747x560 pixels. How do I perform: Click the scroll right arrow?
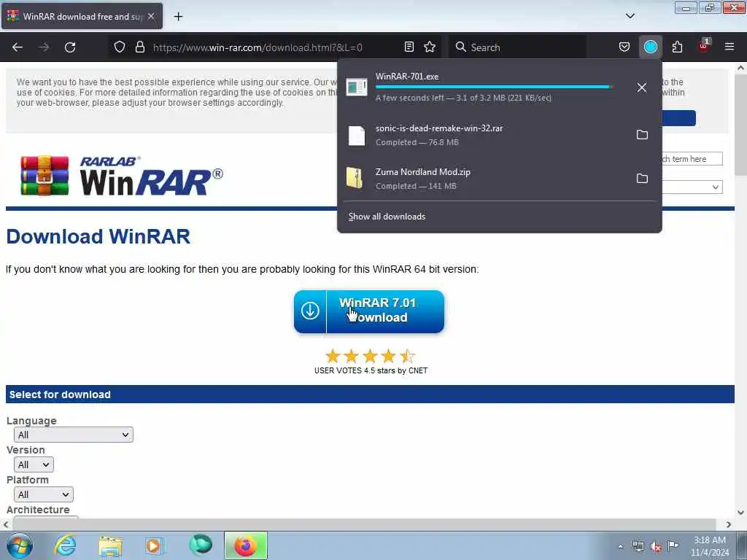coord(729,524)
